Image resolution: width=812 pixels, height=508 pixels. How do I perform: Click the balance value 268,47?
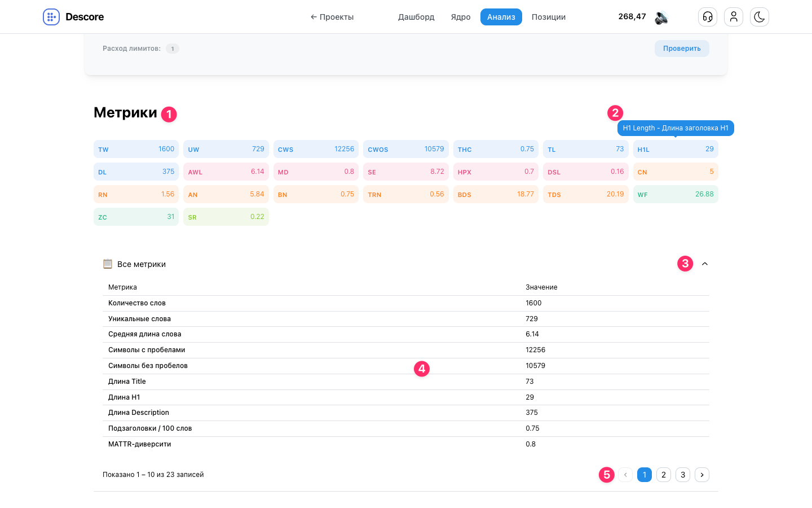pyautogui.click(x=632, y=16)
